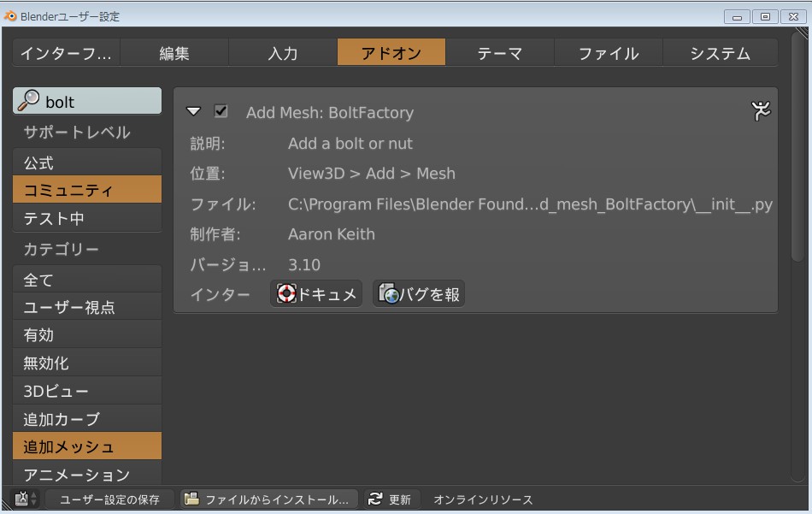Switch to ファイル tab

click(x=609, y=53)
